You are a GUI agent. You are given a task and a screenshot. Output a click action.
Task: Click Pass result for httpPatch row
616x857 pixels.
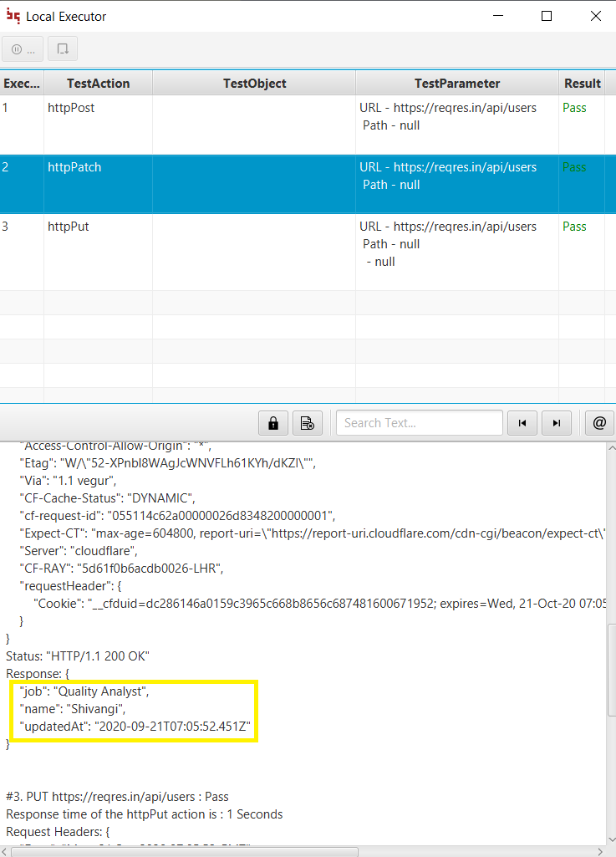[x=574, y=167]
